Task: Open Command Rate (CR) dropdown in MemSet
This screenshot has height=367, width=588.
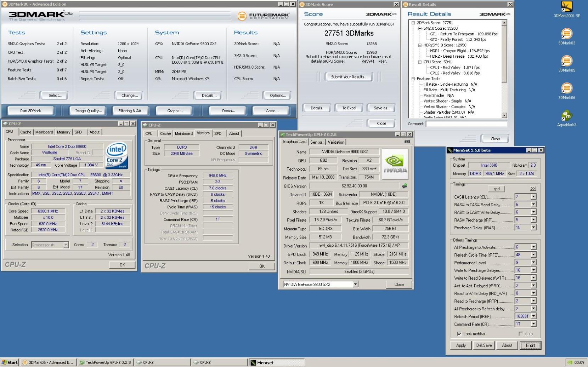Action: [533, 324]
